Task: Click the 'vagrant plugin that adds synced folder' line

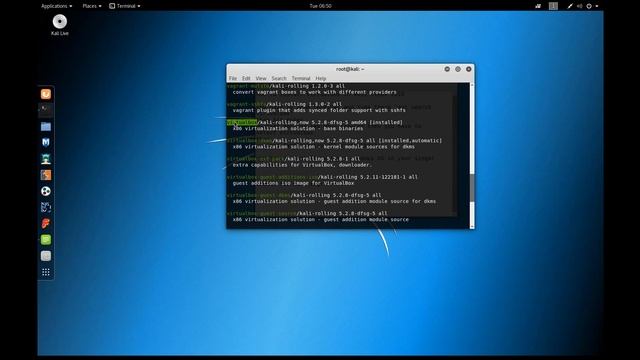Action: [319, 110]
